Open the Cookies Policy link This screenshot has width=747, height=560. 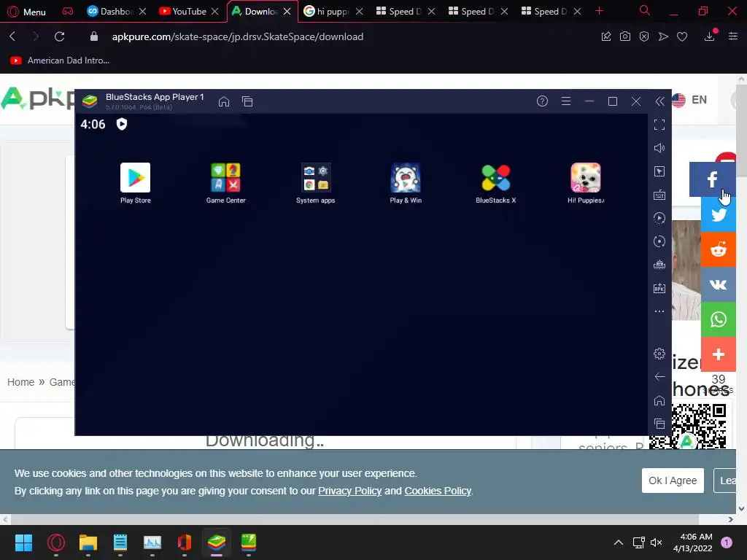click(438, 491)
